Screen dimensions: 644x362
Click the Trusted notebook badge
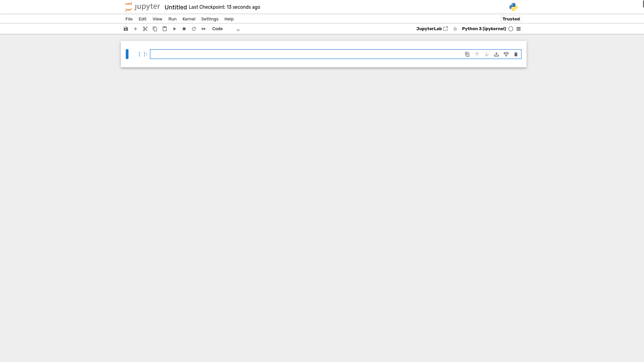(x=511, y=19)
